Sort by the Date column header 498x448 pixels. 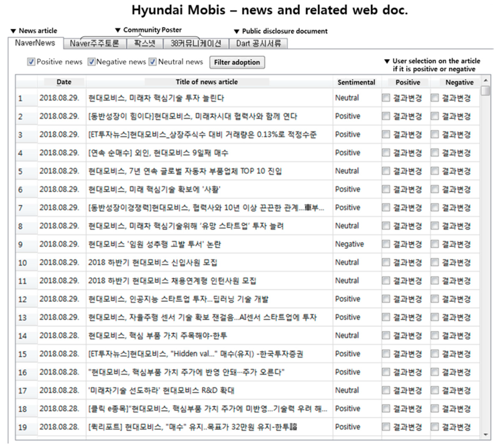(64, 82)
